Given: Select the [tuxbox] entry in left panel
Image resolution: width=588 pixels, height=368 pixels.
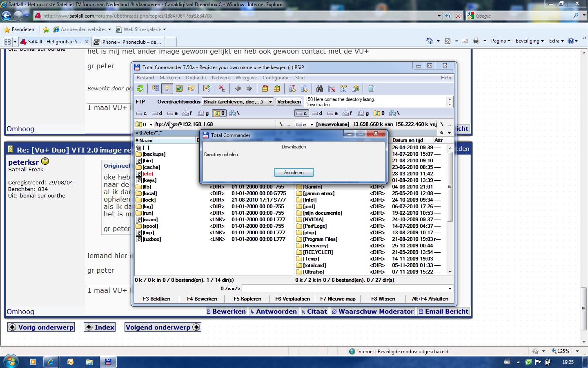Looking at the screenshot, I should point(151,239).
